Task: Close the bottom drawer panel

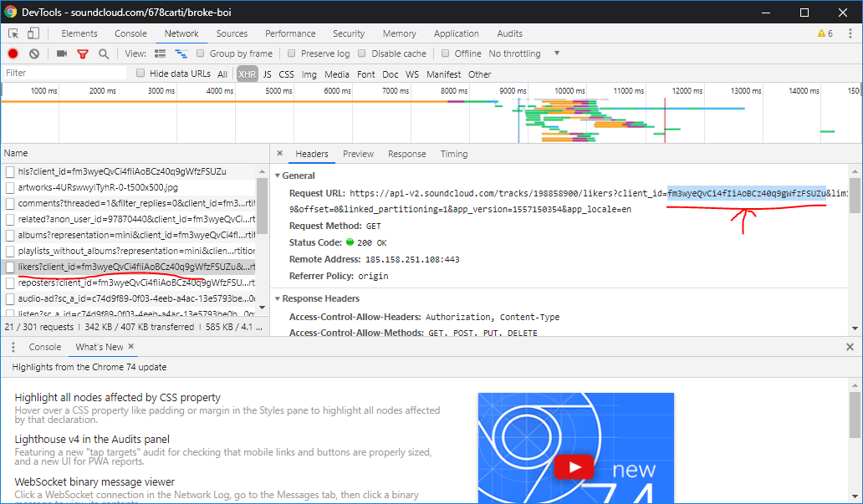Action: click(850, 347)
